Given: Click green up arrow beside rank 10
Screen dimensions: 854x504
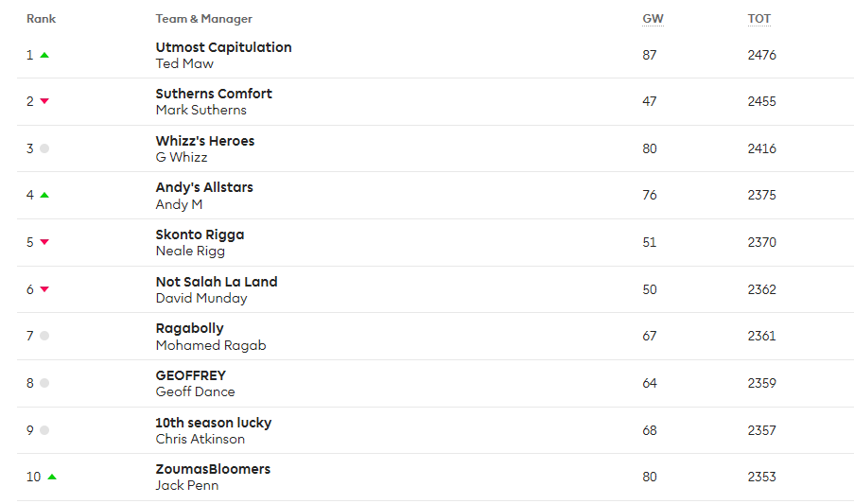Looking at the screenshot, I should [x=52, y=477].
